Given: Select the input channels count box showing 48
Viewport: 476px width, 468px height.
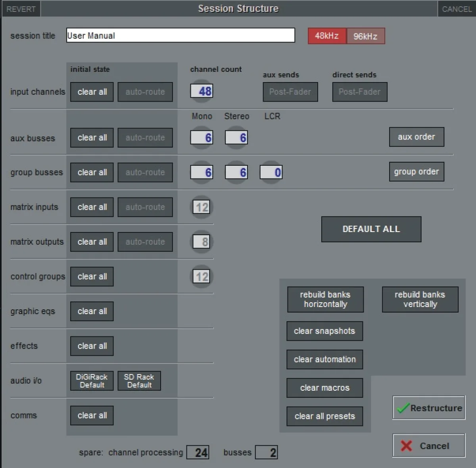Looking at the screenshot, I should click(202, 91).
